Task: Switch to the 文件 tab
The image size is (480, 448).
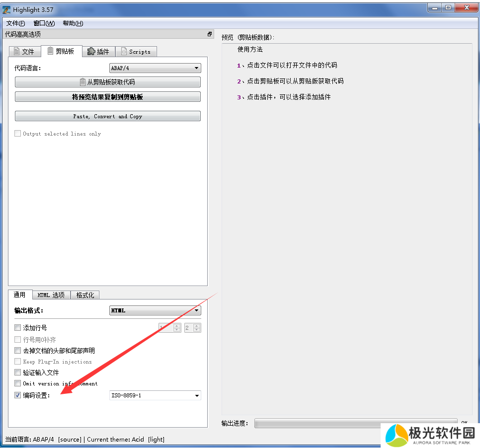Action: [x=25, y=52]
